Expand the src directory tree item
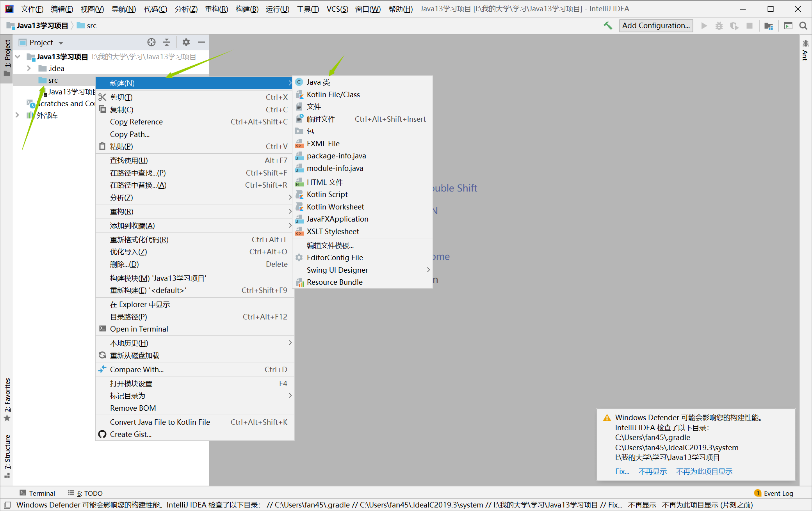Screen dimensions: 812x511 pos(53,80)
